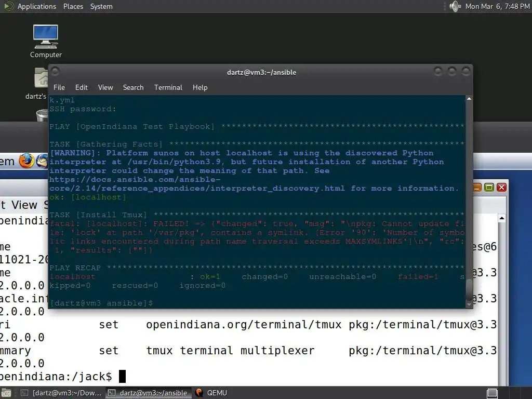Image resolution: width=532 pixels, height=399 pixels.
Task: Click the ansible docs URL line starting https://docs.ansible.com
Action: point(135,179)
